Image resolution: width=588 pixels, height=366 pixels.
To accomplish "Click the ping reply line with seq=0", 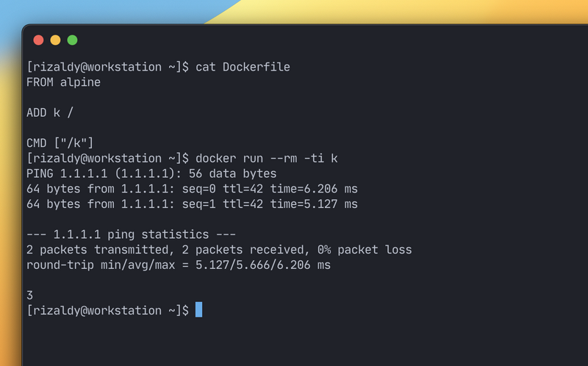I will tap(191, 189).
